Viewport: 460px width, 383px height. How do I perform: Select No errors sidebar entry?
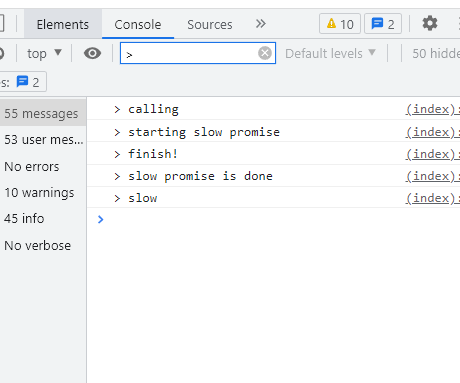pos(43,166)
